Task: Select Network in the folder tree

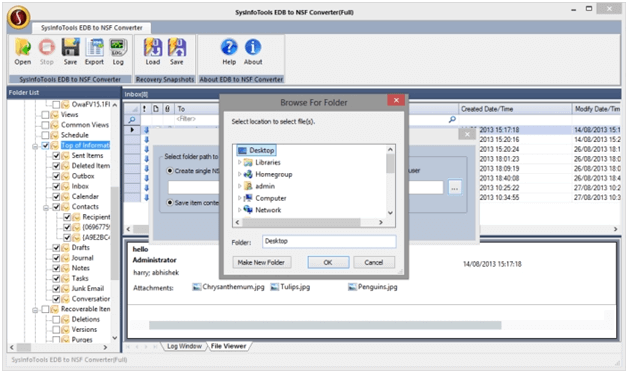Action: 268,210
